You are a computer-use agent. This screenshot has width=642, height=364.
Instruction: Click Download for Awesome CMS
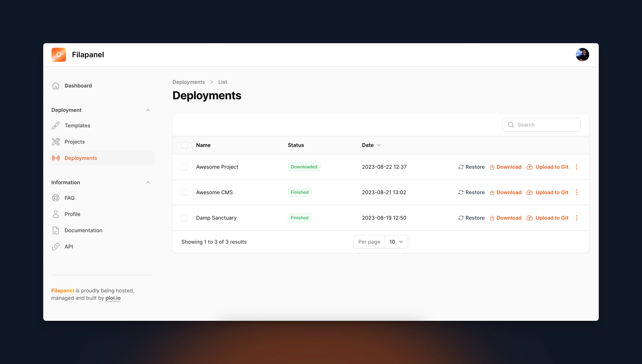tap(506, 193)
